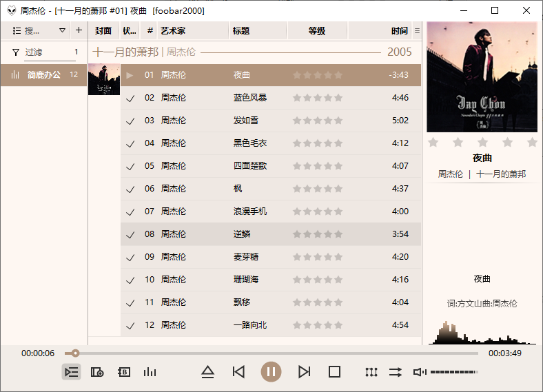543x392 pixels.
Task: Click the filter funnel icon
Action: [x=16, y=52]
